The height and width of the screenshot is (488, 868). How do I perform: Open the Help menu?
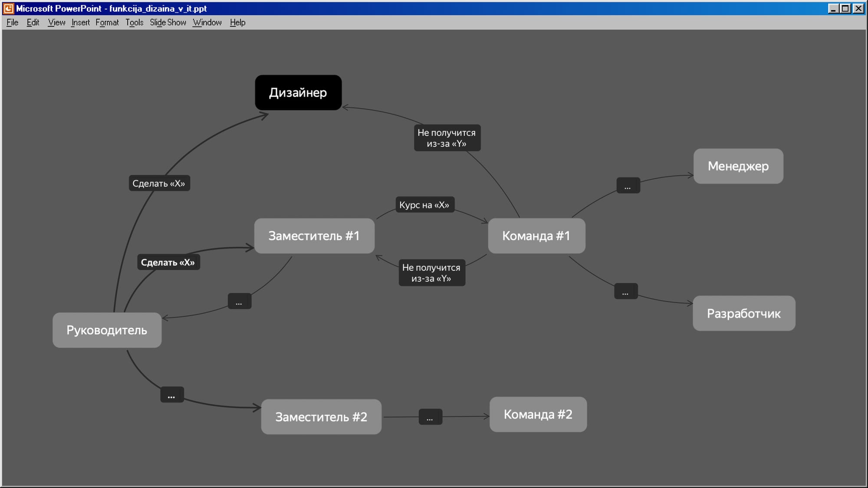[x=237, y=23]
